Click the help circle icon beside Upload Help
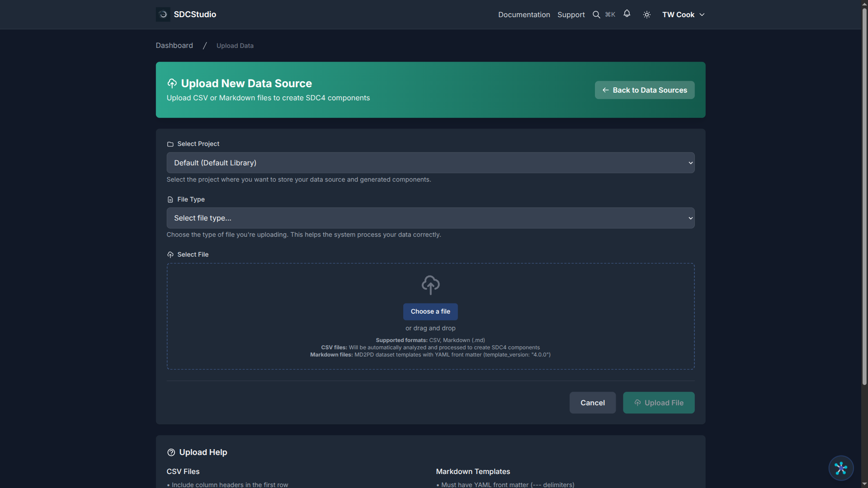868x488 pixels. click(x=171, y=452)
